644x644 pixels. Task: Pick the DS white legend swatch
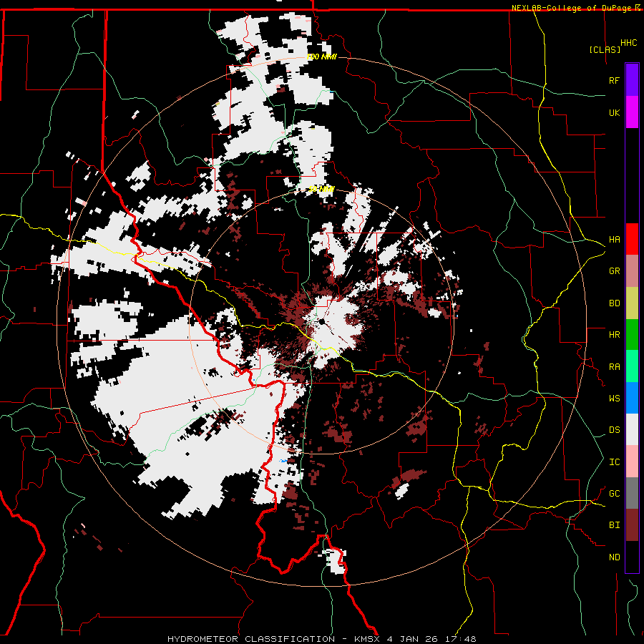pyautogui.click(x=632, y=429)
